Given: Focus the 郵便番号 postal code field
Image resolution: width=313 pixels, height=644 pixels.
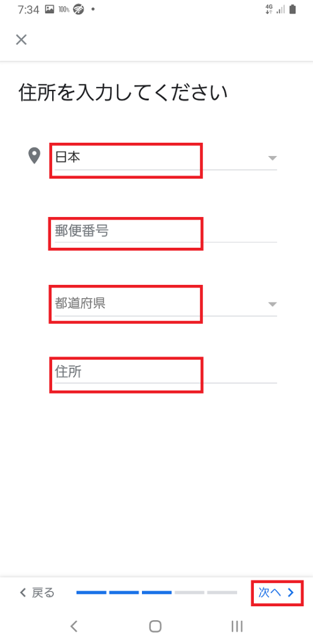Looking at the screenshot, I should coord(166,231).
